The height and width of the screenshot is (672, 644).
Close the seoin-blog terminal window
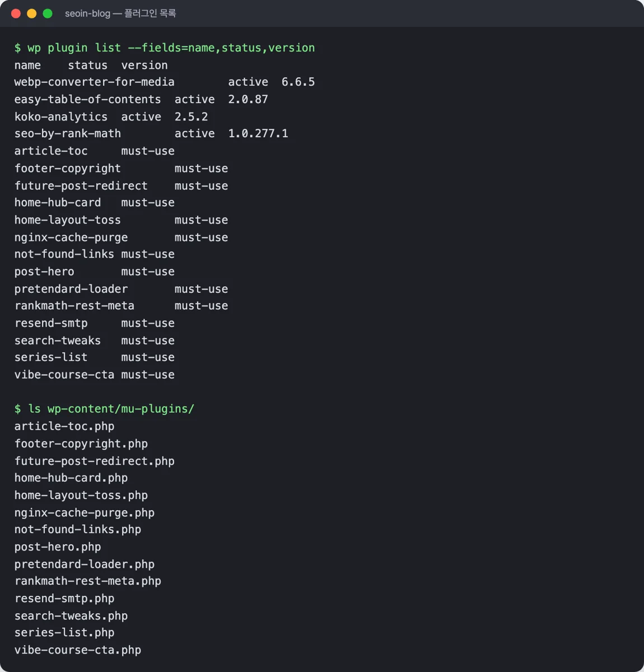tap(16, 13)
